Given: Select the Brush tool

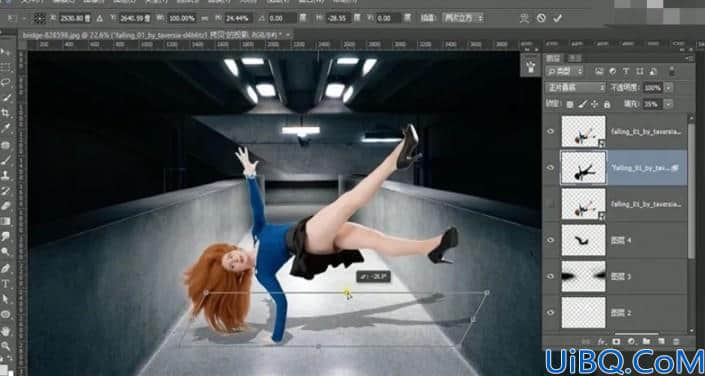Looking at the screenshot, I should (6, 160).
